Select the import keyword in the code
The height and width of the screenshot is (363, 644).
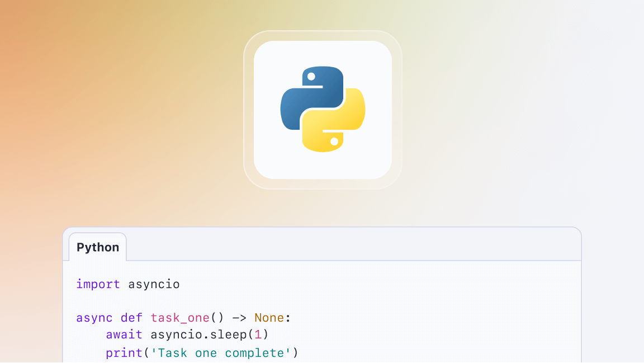point(98,284)
